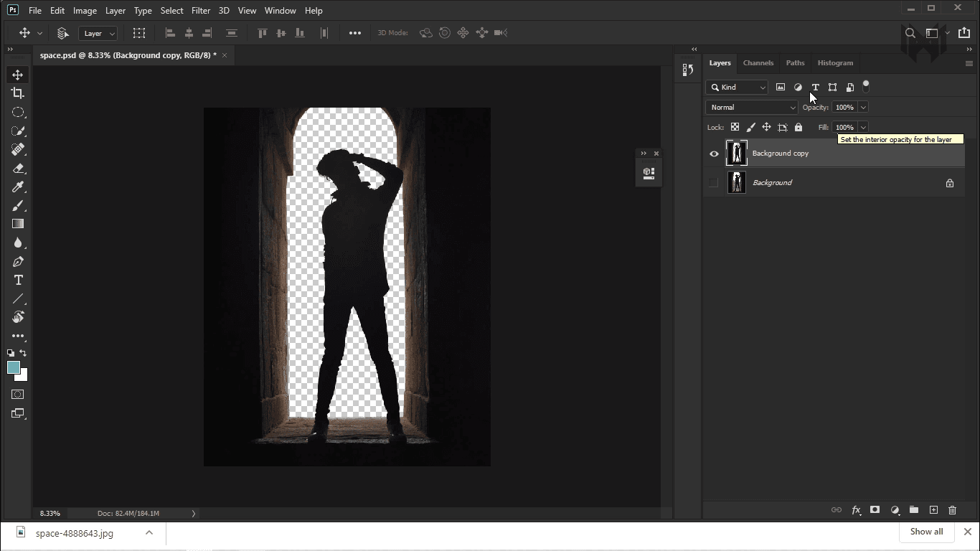980x551 pixels.
Task: Select the Gradient tool
Action: click(18, 224)
